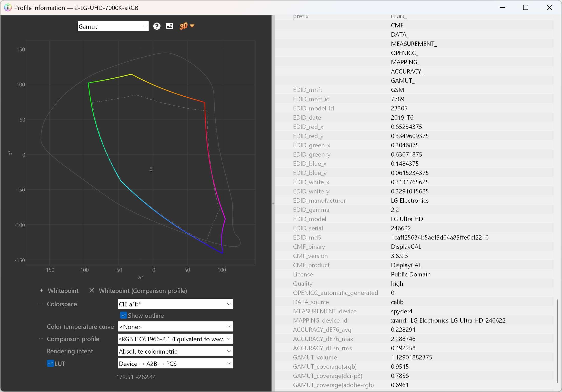Click the GAMUT_volume value 1.12901882375
Viewport: 562px width, 392px height.
click(x=411, y=357)
